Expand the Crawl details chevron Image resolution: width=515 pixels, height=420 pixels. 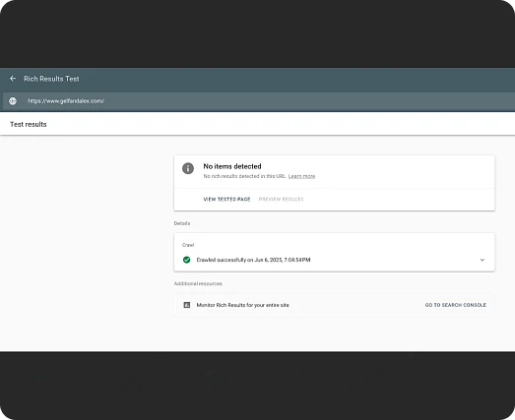(x=483, y=260)
